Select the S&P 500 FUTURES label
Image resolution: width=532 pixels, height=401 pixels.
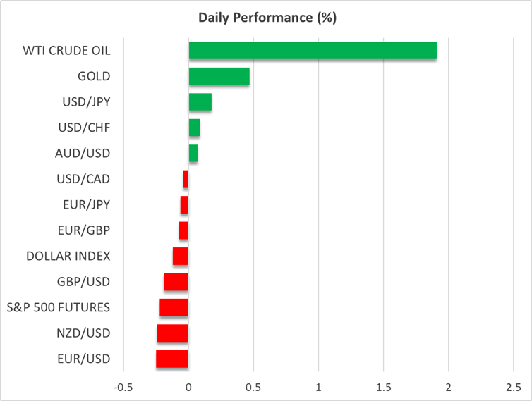[59, 307]
